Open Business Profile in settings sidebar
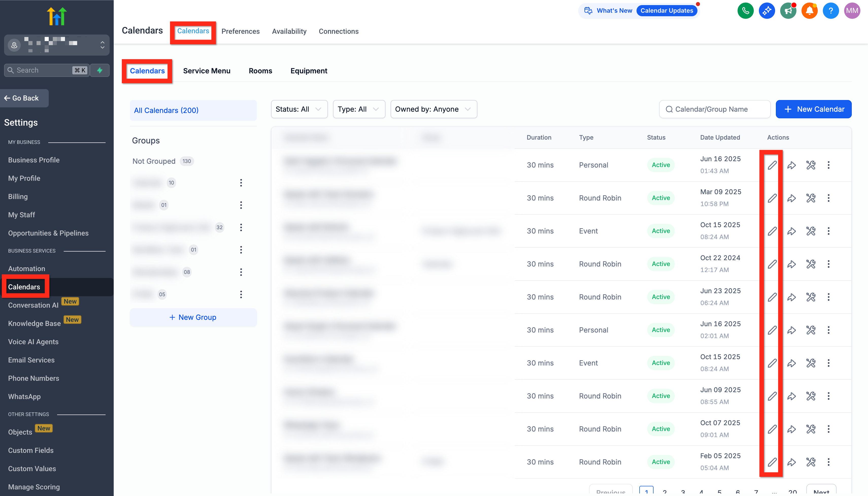This screenshot has width=868, height=496. pyautogui.click(x=34, y=160)
